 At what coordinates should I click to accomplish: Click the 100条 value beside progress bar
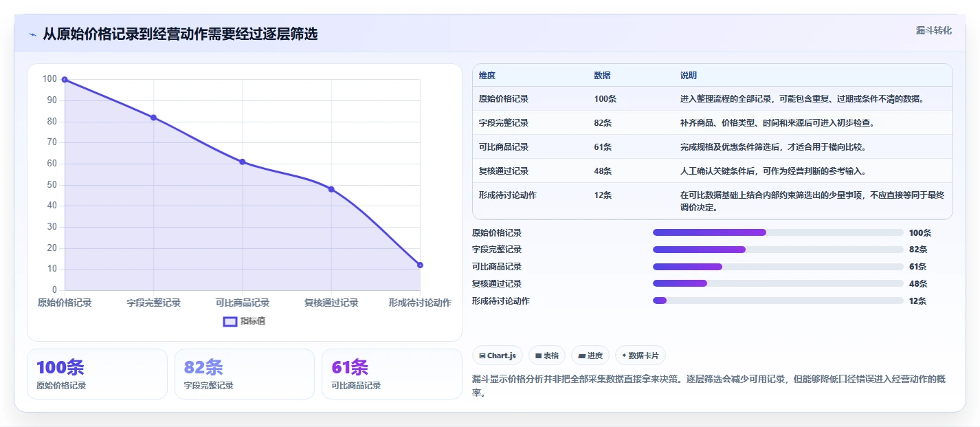pyautogui.click(x=920, y=232)
